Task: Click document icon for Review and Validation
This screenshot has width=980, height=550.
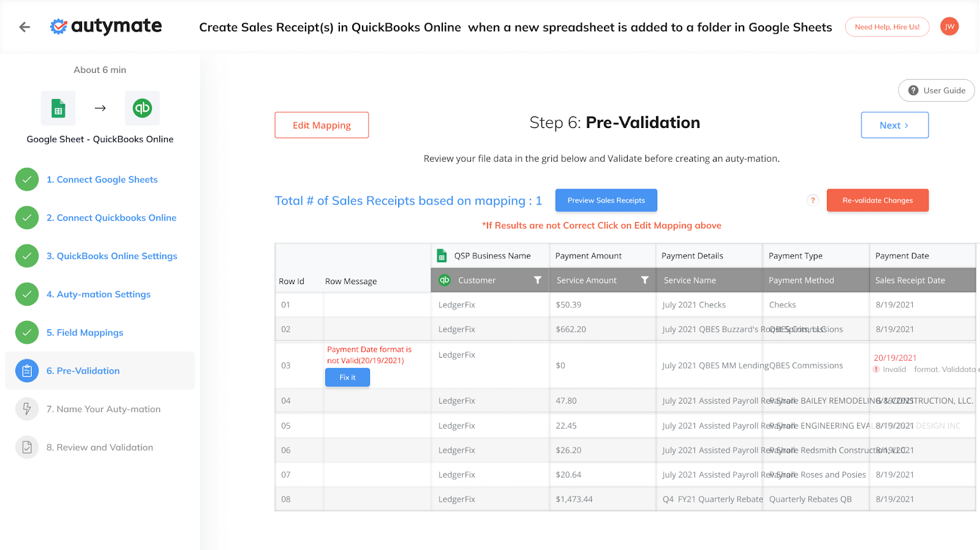Action: point(27,447)
